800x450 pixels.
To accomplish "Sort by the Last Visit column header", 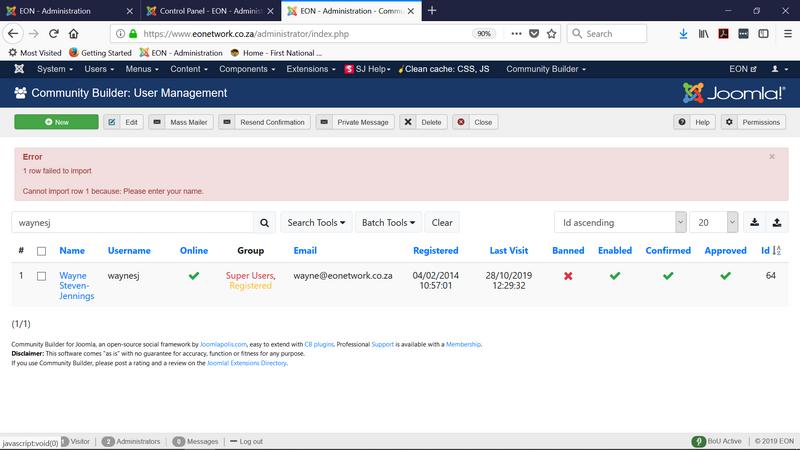I will pyautogui.click(x=509, y=251).
